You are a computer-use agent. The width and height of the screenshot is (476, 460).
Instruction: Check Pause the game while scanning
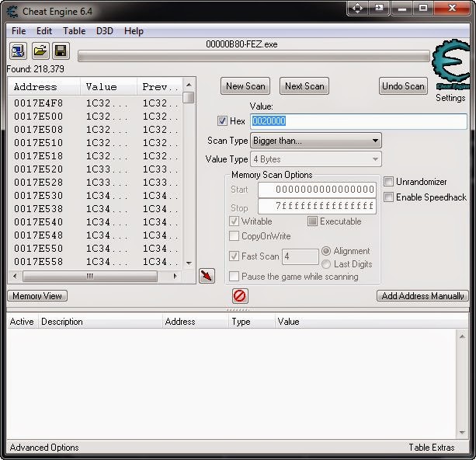(x=234, y=276)
